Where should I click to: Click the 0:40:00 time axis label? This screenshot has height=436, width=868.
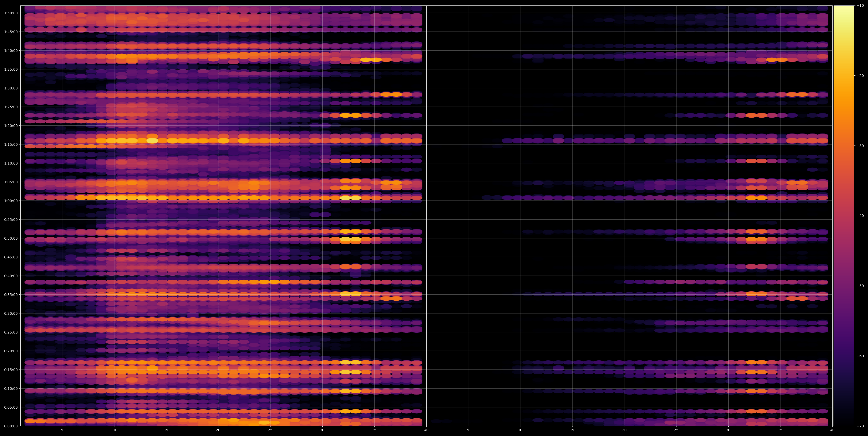pyautogui.click(x=10, y=276)
